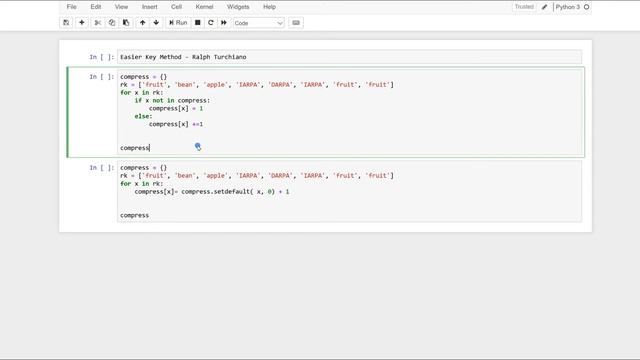The image size is (640, 360).
Task: Open the File menu
Action: click(x=71, y=7)
